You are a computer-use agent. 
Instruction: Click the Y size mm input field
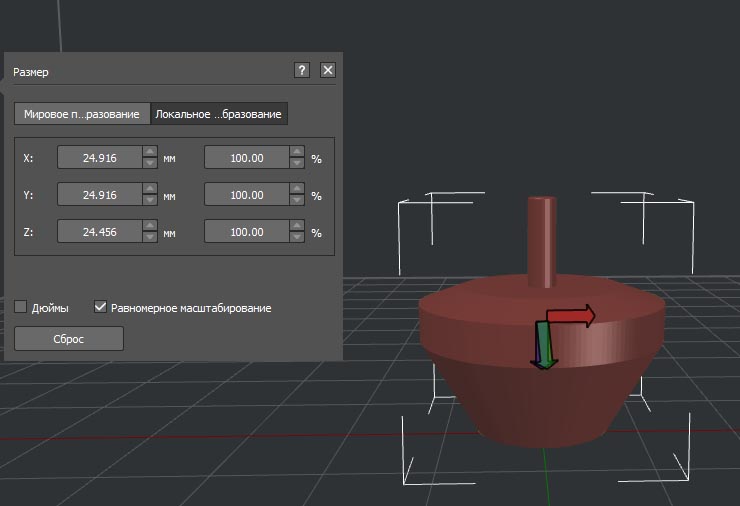tap(100, 195)
